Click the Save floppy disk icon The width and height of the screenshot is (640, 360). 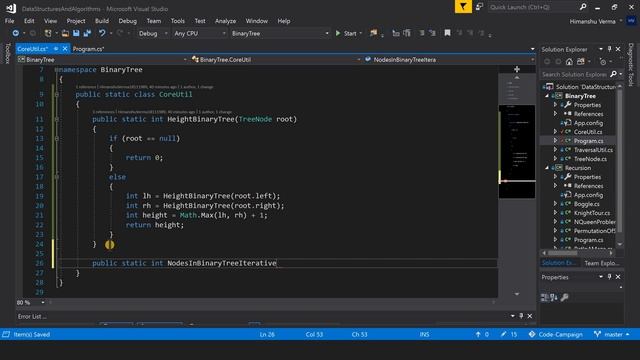(76, 33)
